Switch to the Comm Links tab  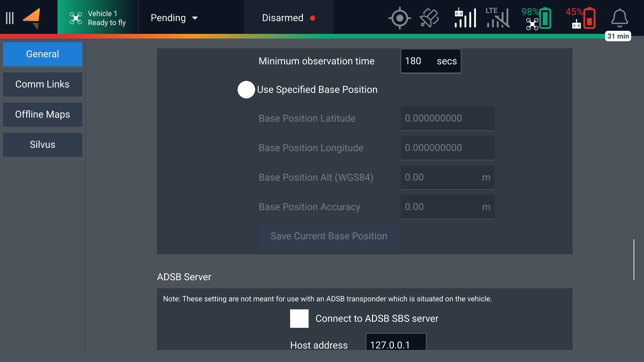(x=43, y=84)
